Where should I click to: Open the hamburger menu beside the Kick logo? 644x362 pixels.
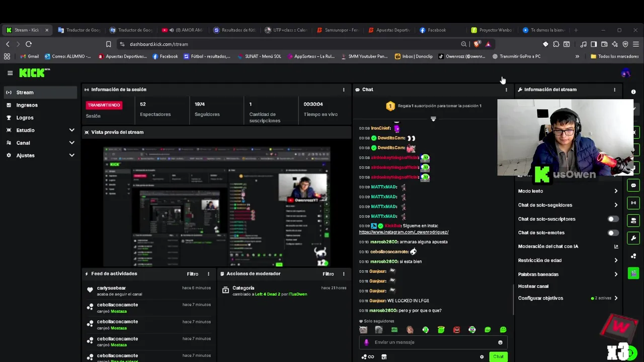pyautogui.click(x=10, y=73)
